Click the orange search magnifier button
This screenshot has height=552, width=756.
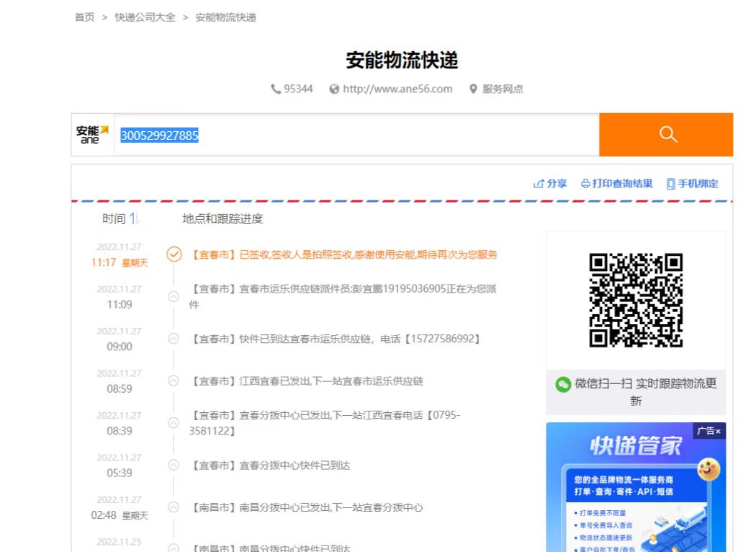tap(666, 135)
